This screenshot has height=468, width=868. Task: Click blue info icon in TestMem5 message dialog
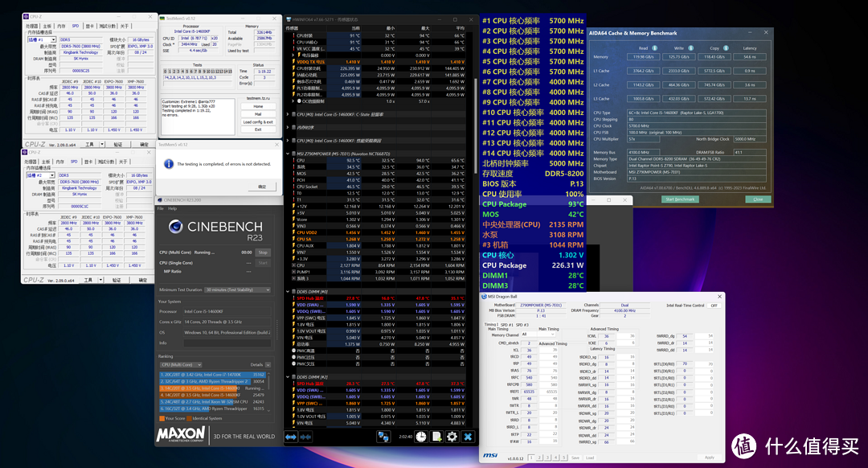(x=168, y=164)
